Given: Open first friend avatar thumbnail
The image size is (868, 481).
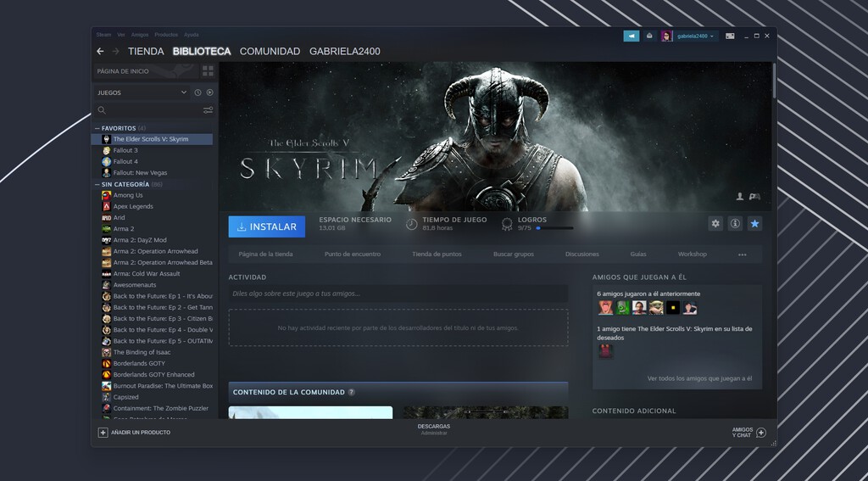Looking at the screenshot, I should pyautogui.click(x=605, y=308).
